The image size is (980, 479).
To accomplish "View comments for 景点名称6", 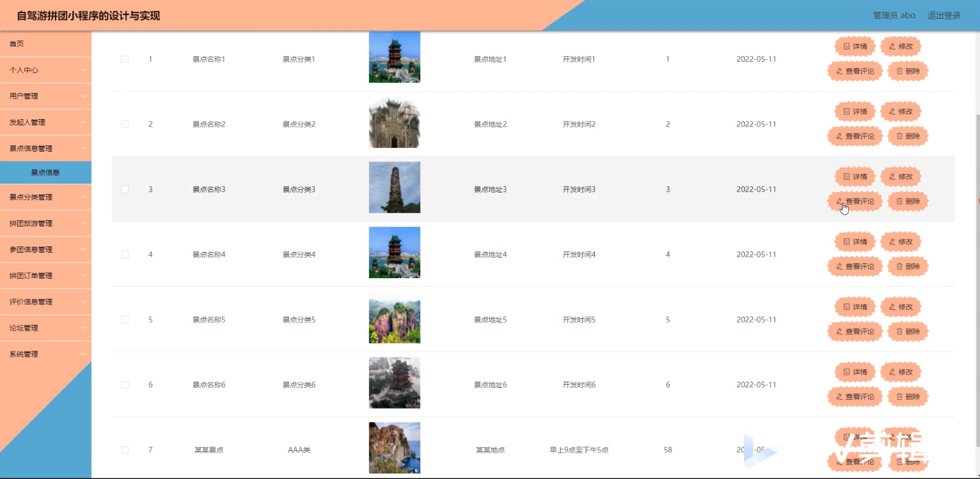I will tap(855, 397).
